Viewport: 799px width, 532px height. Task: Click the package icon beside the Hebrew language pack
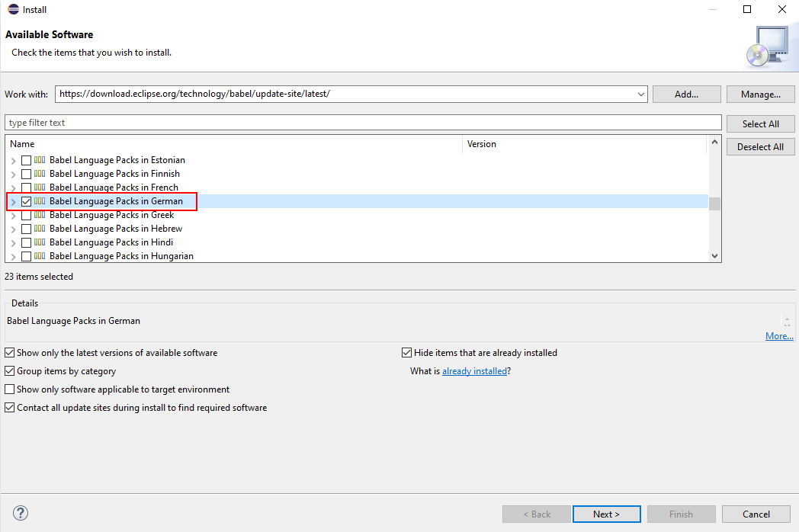coord(40,228)
